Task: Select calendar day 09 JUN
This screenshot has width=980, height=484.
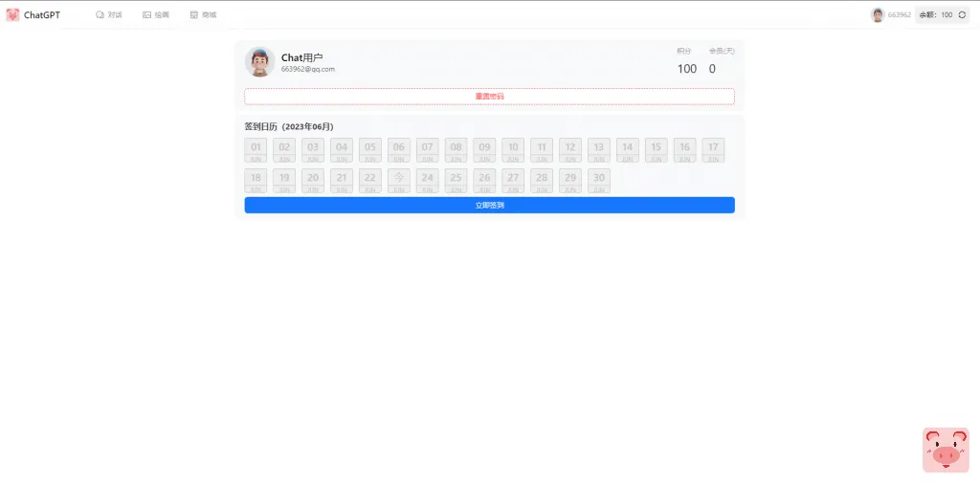Action: coord(484,150)
